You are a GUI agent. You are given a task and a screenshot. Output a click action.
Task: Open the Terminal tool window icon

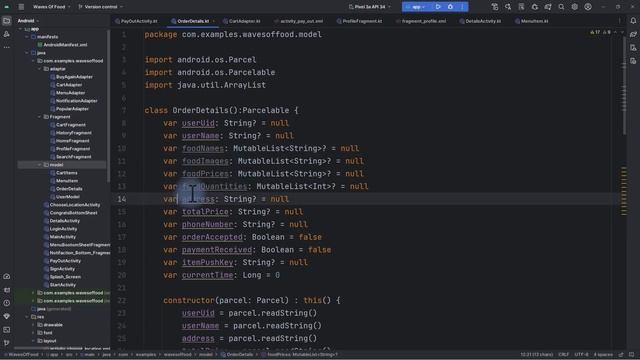(7, 329)
